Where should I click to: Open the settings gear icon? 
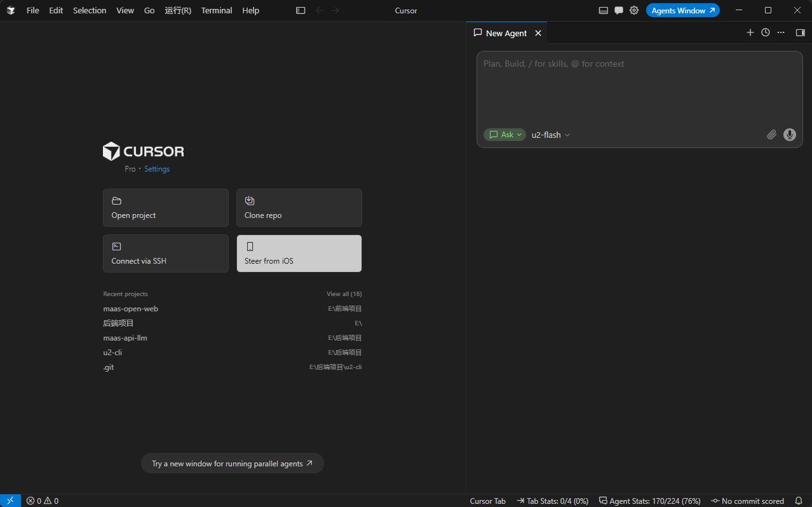click(x=634, y=10)
